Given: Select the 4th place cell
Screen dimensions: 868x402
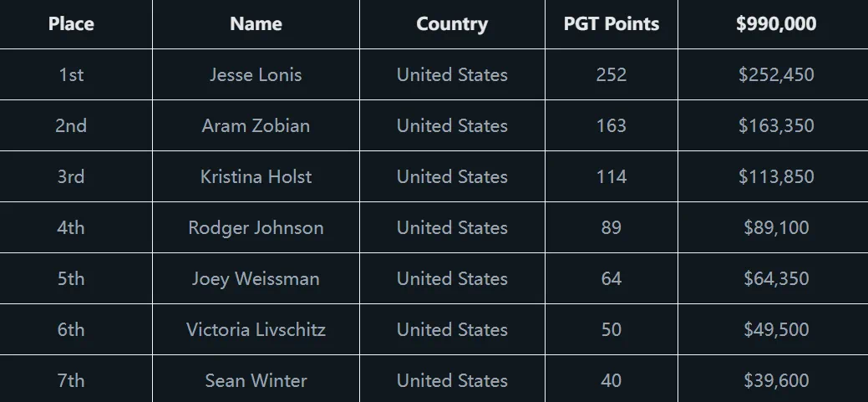Looking at the screenshot, I should 71,227.
